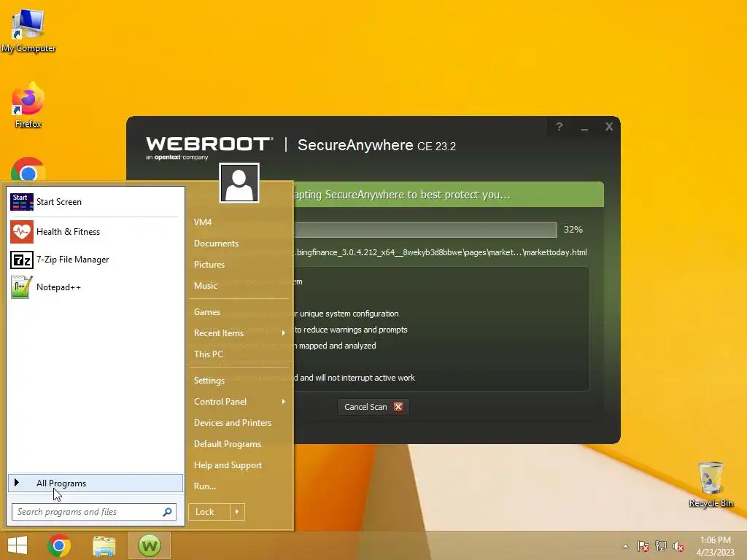Cancel the Webroot scan
This screenshot has height=560, width=747.
(x=373, y=407)
